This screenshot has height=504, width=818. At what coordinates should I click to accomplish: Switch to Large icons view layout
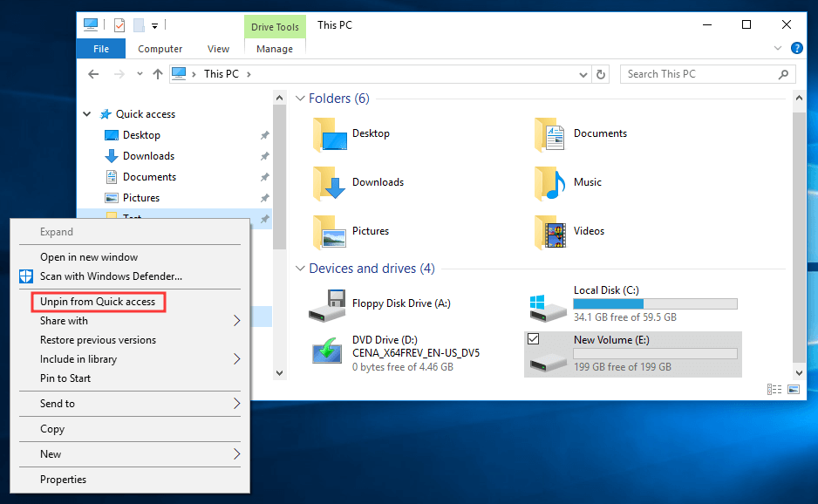pyautogui.click(x=794, y=389)
